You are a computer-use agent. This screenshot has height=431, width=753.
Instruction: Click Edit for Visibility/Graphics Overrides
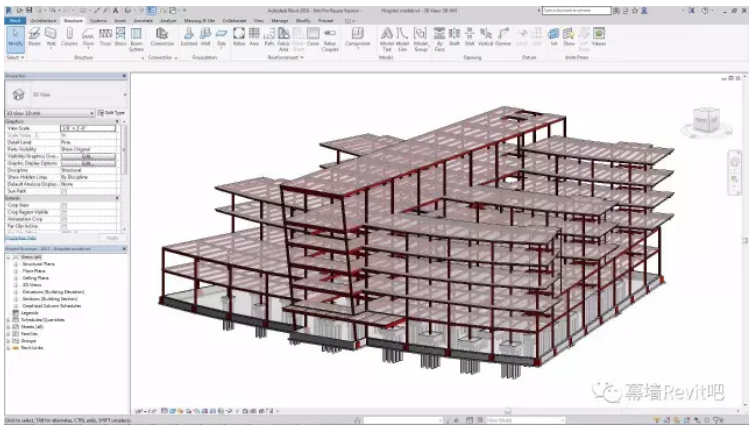pyautogui.click(x=88, y=156)
